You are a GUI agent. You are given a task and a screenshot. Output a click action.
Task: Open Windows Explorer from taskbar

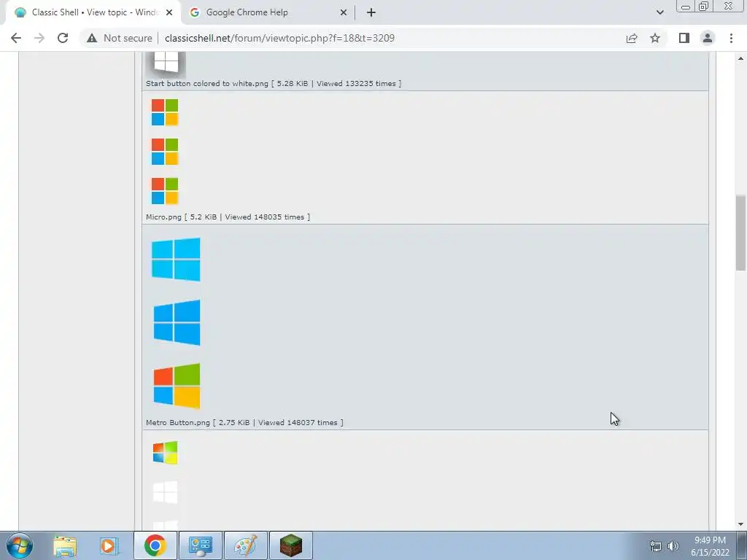tap(64, 545)
